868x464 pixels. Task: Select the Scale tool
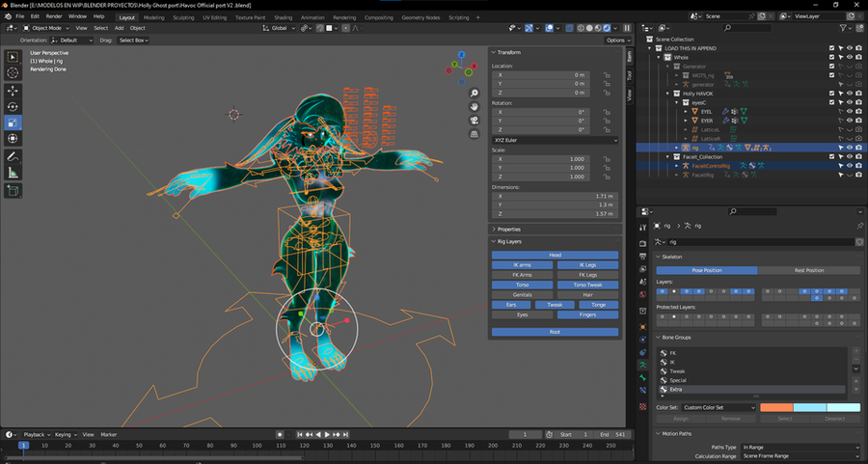click(13, 123)
